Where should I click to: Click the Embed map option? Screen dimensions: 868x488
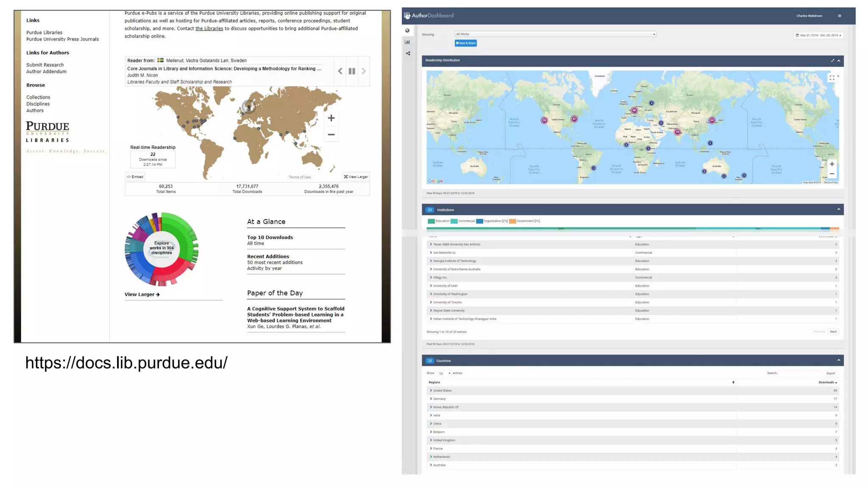point(135,177)
